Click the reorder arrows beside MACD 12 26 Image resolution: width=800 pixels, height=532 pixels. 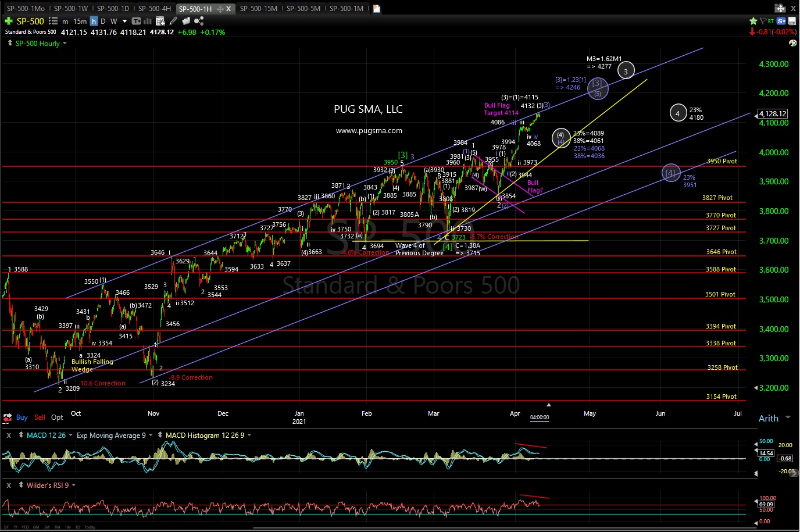[21, 435]
